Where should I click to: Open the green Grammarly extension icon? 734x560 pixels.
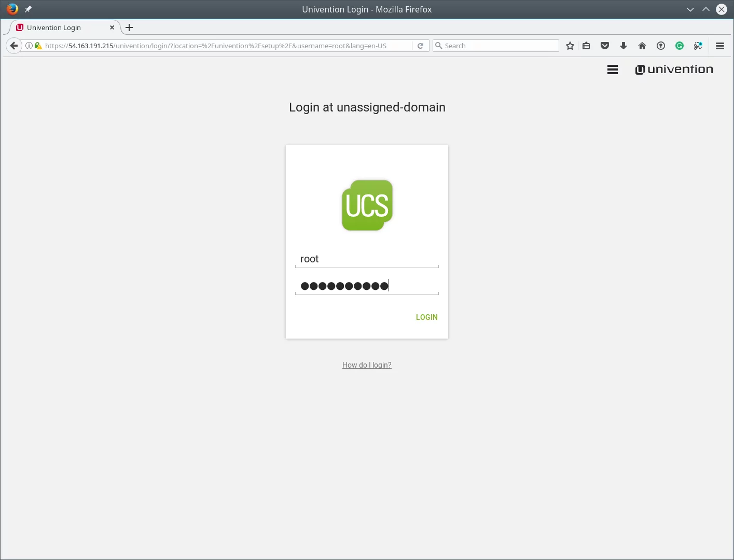click(680, 46)
